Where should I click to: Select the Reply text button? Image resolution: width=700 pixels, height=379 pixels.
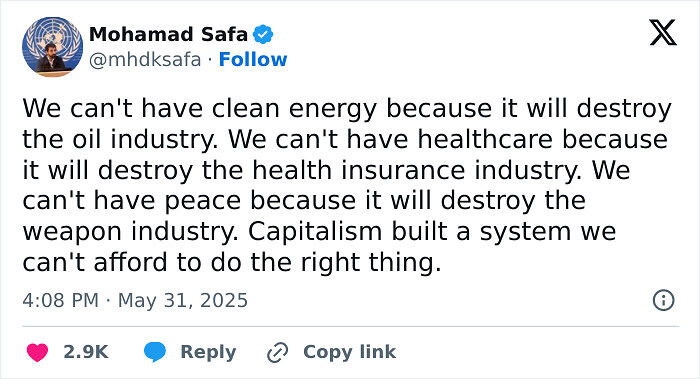[x=208, y=352]
